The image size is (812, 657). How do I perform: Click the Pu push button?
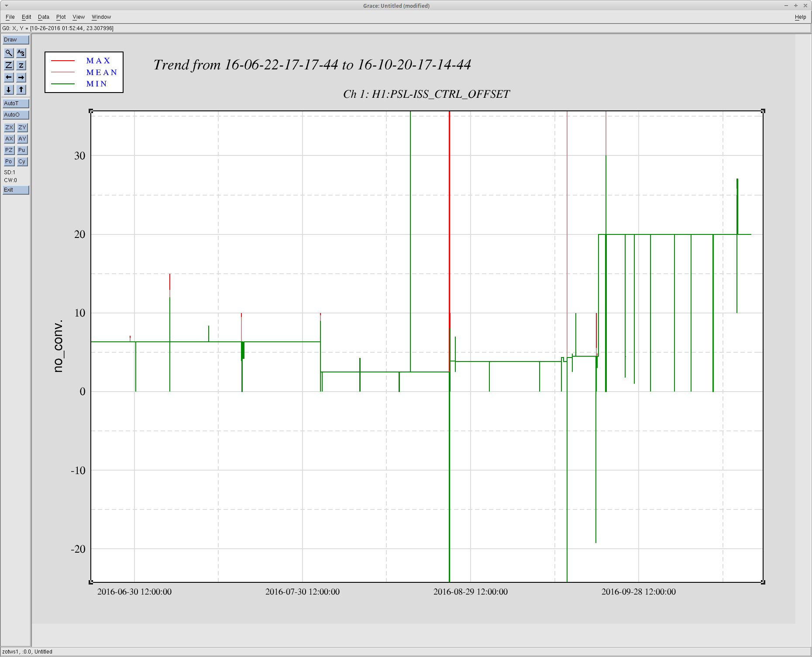[22, 150]
